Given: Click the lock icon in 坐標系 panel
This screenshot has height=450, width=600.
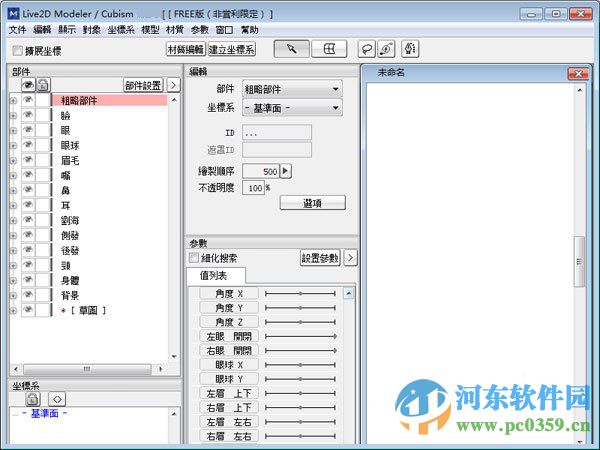Looking at the screenshot, I should pyautogui.click(x=33, y=399).
